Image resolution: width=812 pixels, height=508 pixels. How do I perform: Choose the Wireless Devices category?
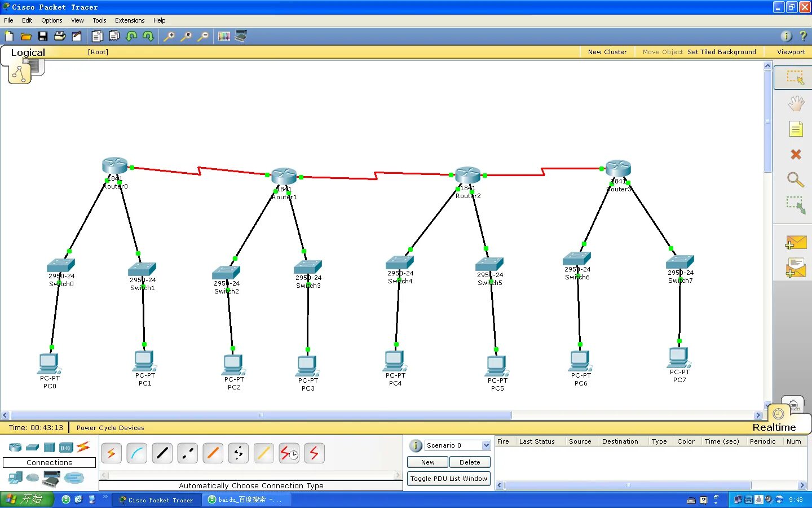click(66, 448)
